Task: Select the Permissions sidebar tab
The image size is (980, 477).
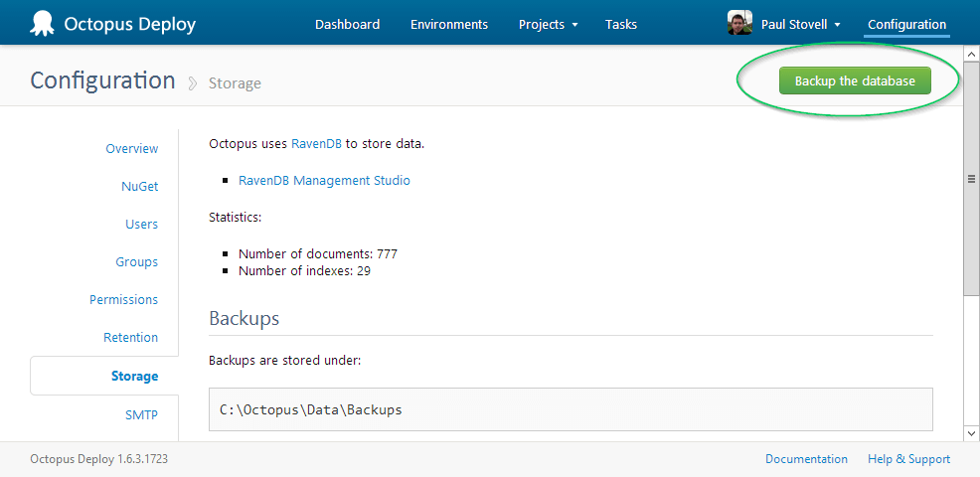Action: click(123, 300)
